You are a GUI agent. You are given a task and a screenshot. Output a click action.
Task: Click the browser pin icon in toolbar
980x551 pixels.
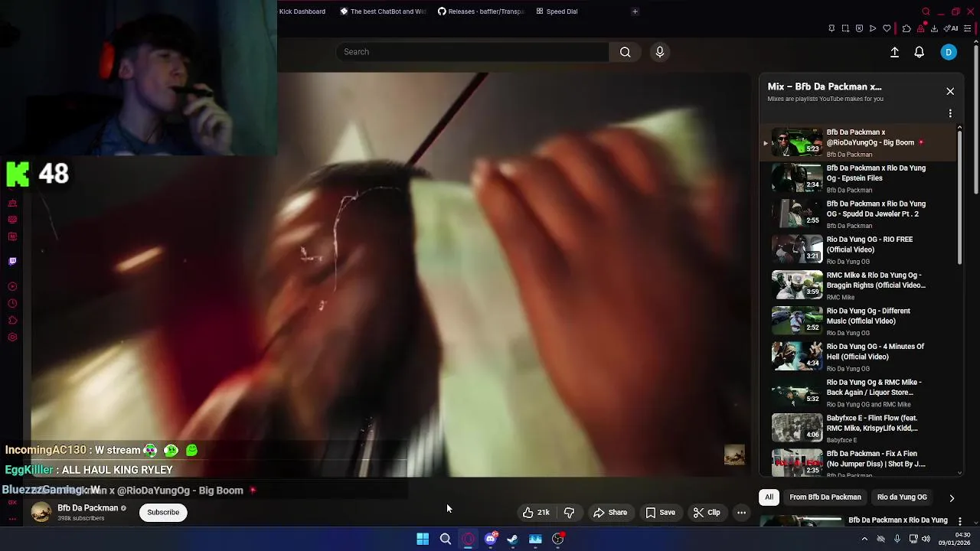pos(831,28)
